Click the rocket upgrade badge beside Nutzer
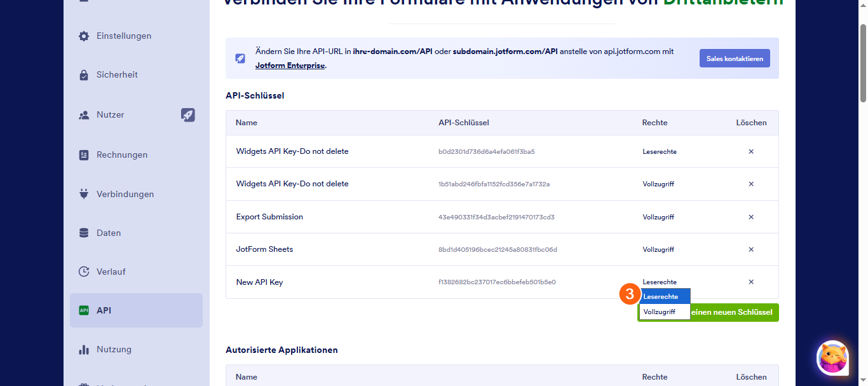The height and width of the screenshot is (386, 868). coord(187,115)
